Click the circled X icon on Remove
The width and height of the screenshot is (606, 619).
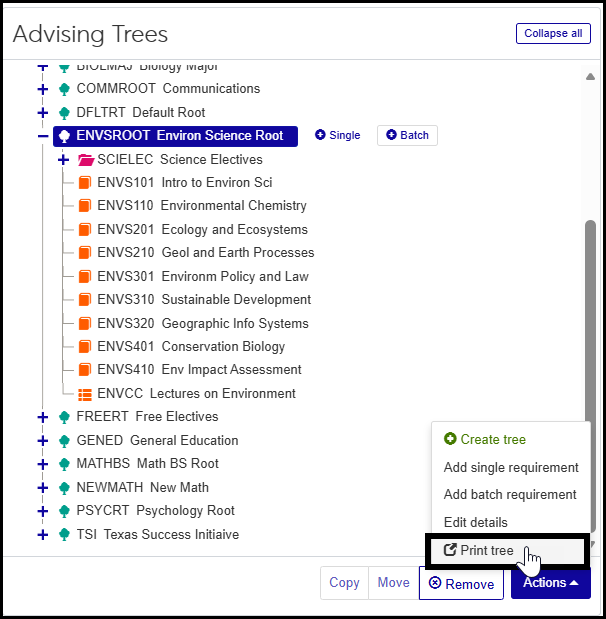435,583
